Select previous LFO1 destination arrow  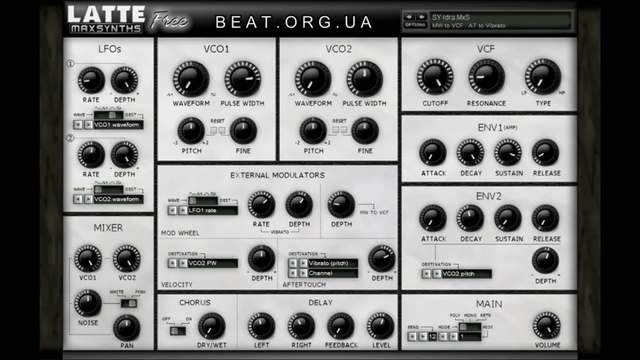[x=78, y=124]
